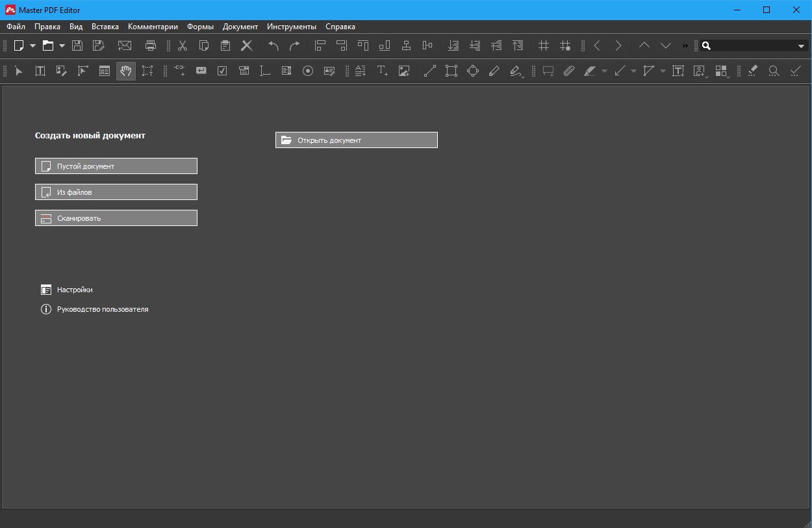Expand the Open file dropdown arrow
Image resolution: width=812 pixels, height=528 pixels.
62,45
